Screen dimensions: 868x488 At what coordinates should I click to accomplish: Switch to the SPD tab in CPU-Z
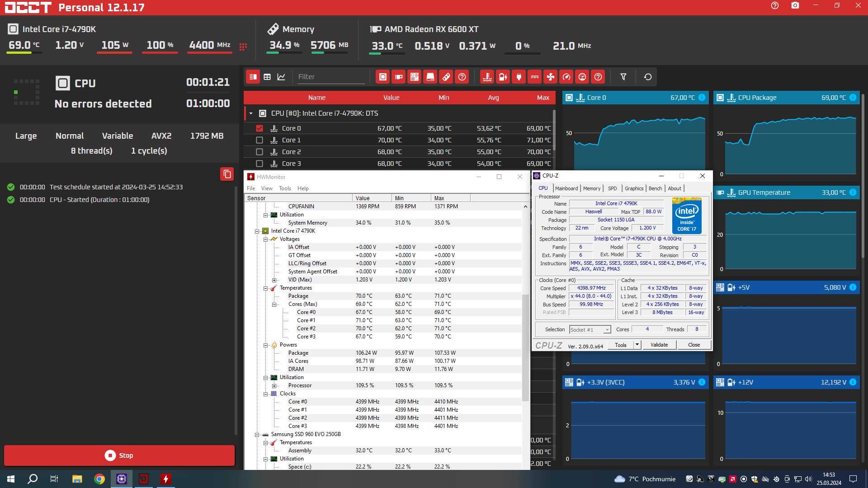pyautogui.click(x=612, y=188)
